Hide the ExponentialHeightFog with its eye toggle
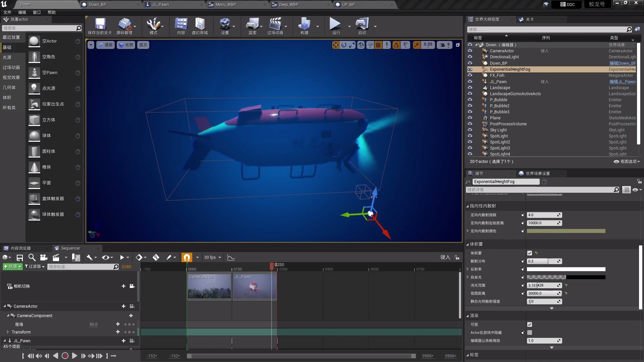This screenshot has height=362, width=644. (x=470, y=69)
